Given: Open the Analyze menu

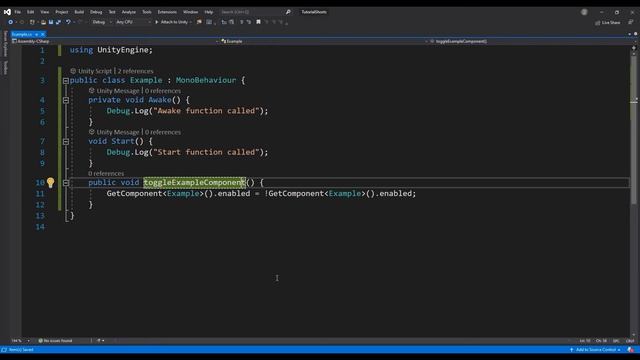Looking at the screenshot, I should [129, 12].
